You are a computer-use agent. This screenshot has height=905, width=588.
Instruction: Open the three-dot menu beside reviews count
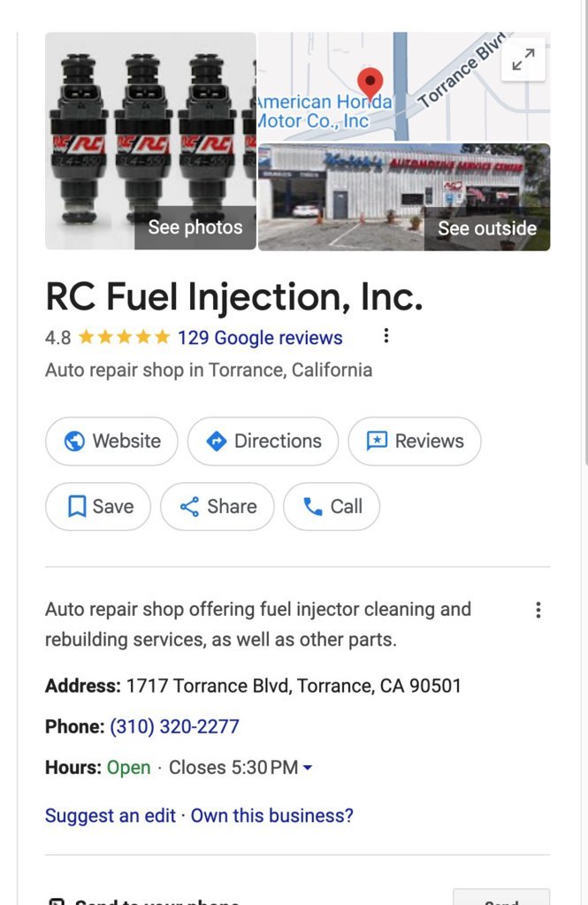point(386,335)
